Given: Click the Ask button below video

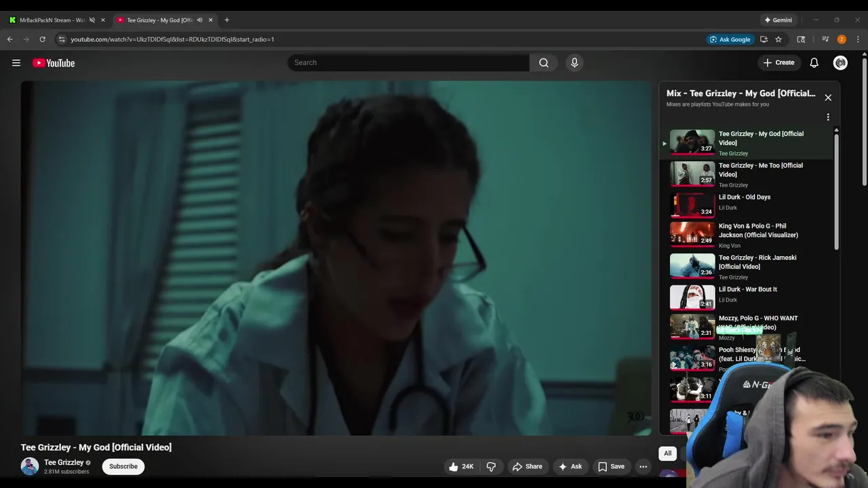Looking at the screenshot, I should 570,466.
